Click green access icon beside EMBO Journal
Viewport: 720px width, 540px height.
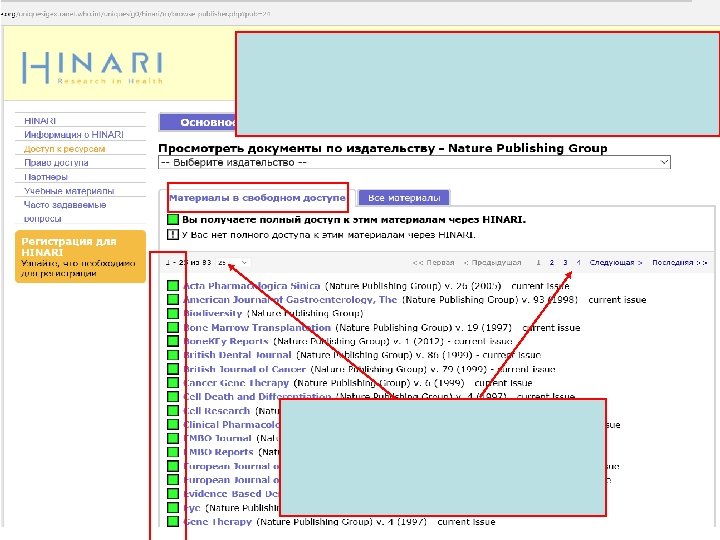click(x=173, y=438)
